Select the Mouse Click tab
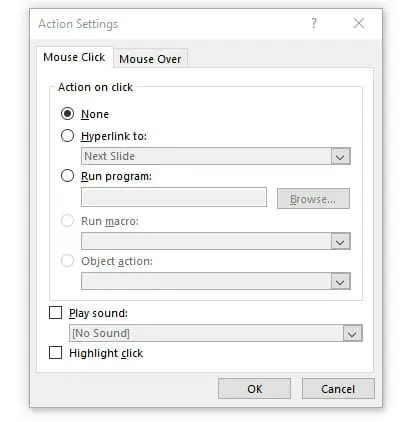Image resolution: width=405 pixels, height=422 pixels. click(x=74, y=57)
